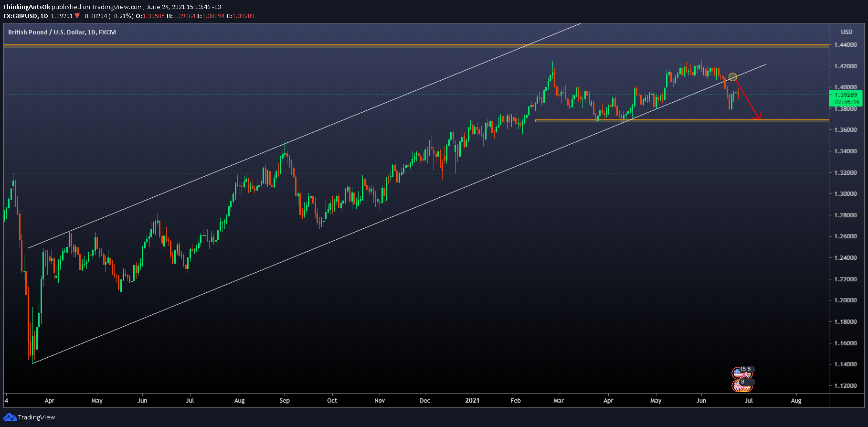Click the 1.40000 price axis label

coord(846,87)
